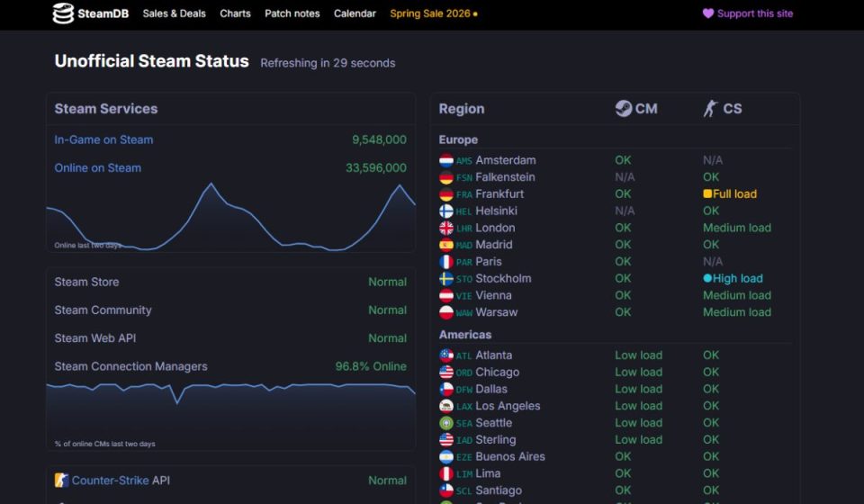
Task: Click the Texas flag beside Dallas
Action: pos(445,389)
